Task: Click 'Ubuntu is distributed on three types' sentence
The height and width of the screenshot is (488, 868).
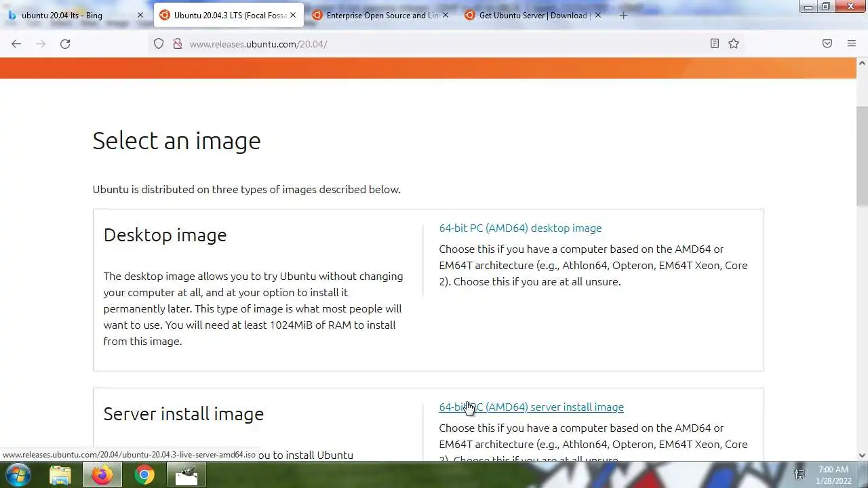Action: point(247,189)
